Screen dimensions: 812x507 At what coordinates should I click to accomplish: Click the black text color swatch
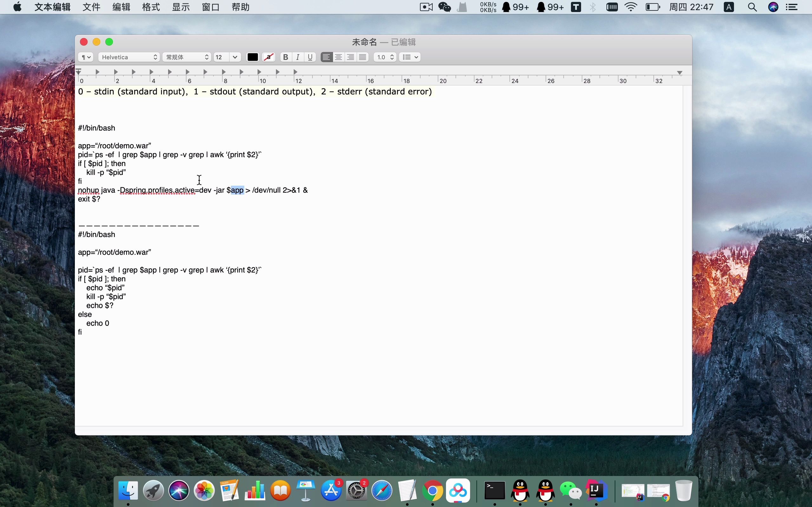pos(253,57)
